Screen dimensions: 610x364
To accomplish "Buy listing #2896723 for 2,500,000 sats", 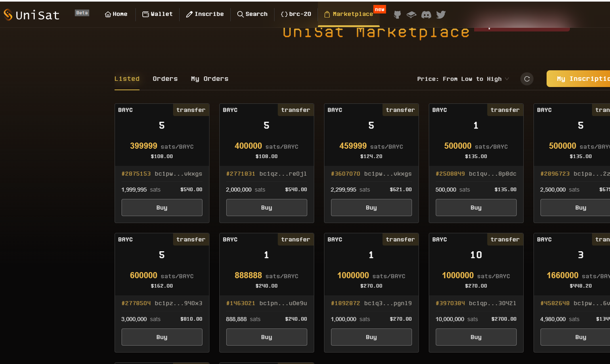I will click(575, 208).
